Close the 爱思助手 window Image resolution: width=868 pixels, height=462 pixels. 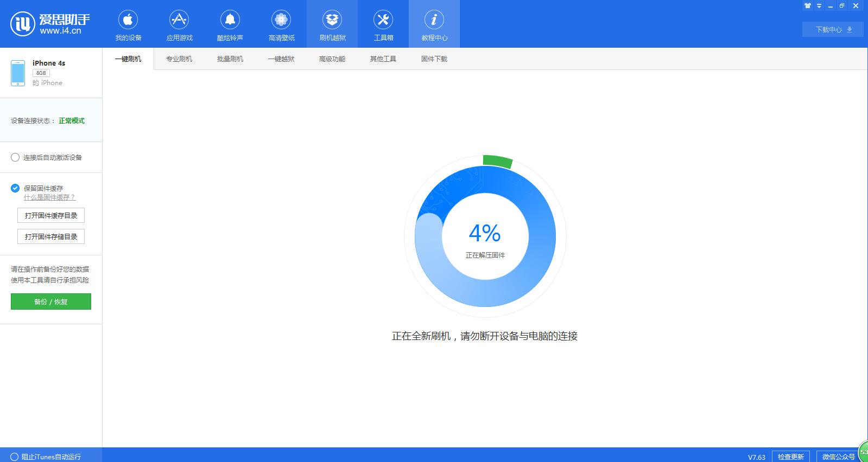coord(856,6)
